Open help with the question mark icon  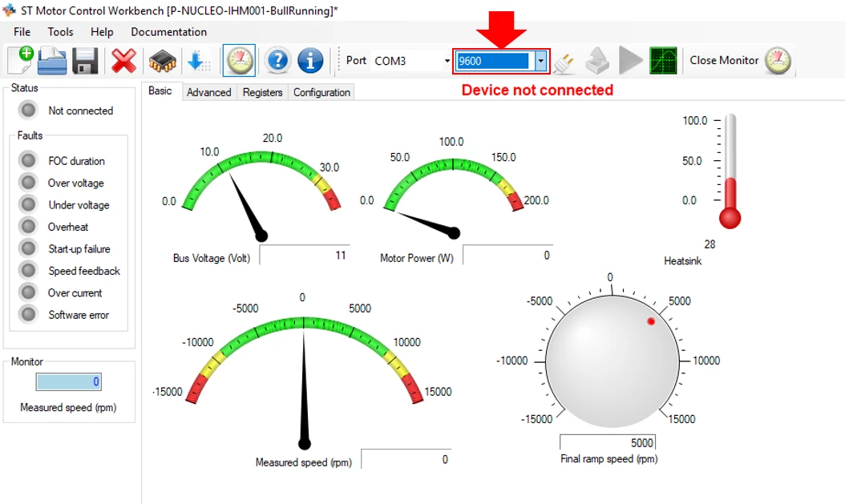pos(277,60)
